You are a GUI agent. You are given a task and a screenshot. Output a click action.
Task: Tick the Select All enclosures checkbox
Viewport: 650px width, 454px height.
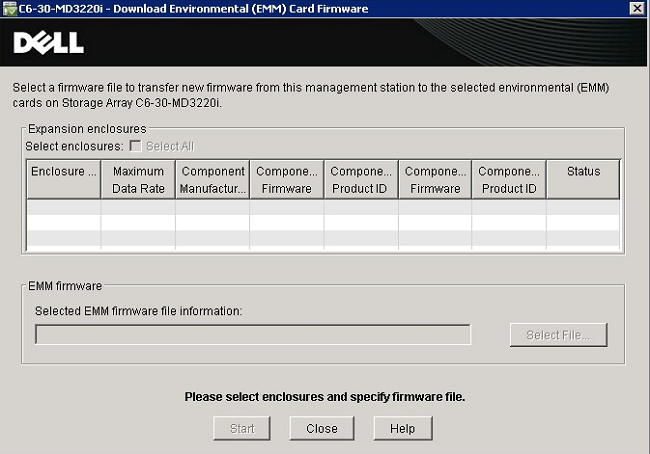click(136, 146)
